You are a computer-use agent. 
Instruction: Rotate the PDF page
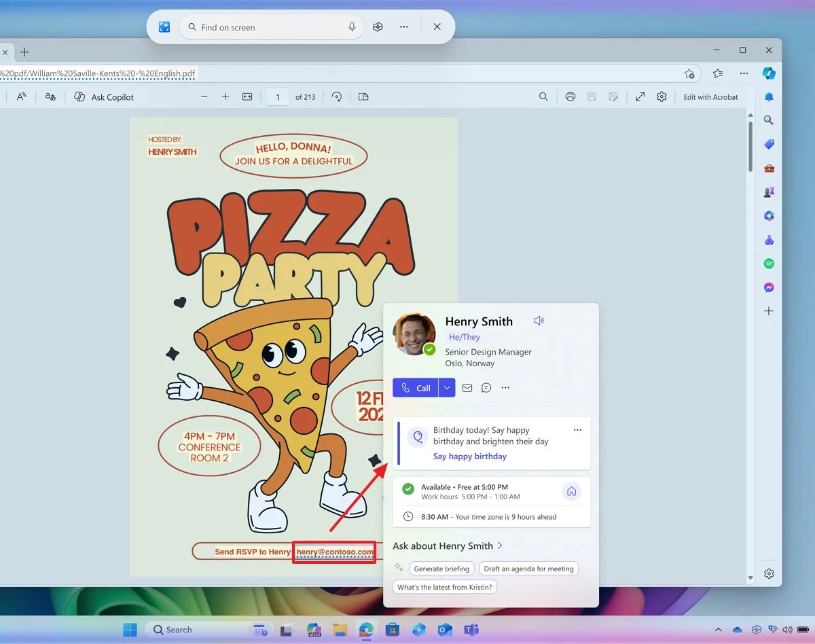[337, 97]
